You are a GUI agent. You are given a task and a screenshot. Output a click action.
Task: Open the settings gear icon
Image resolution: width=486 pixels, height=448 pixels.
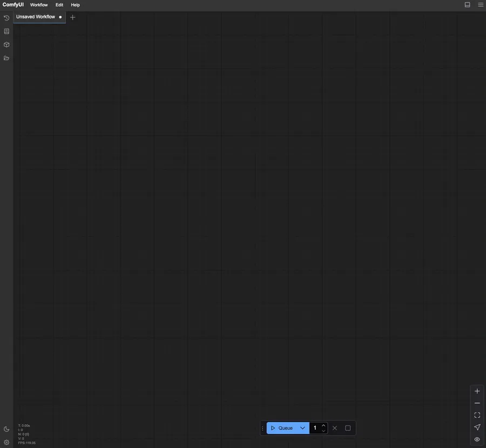click(6, 443)
